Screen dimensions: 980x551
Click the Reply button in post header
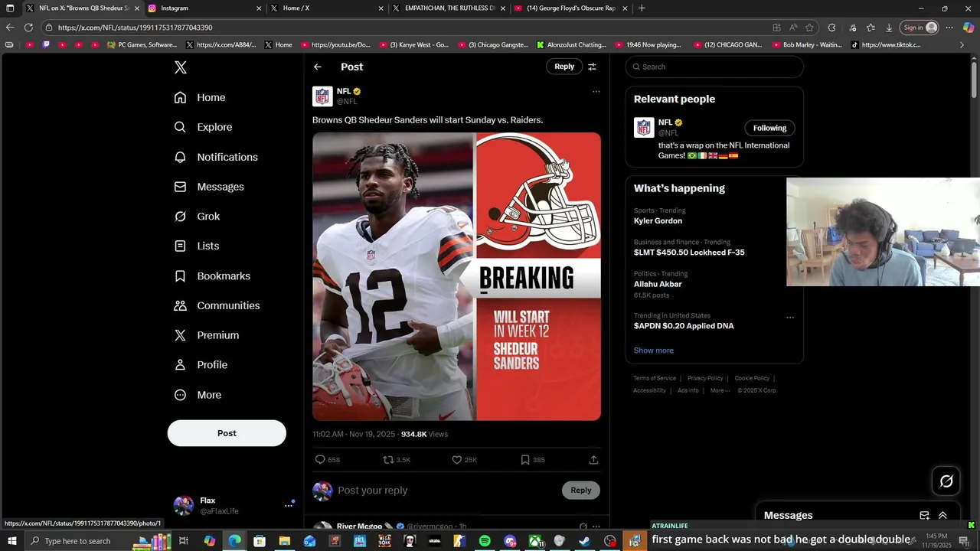(x=564, y=67)
